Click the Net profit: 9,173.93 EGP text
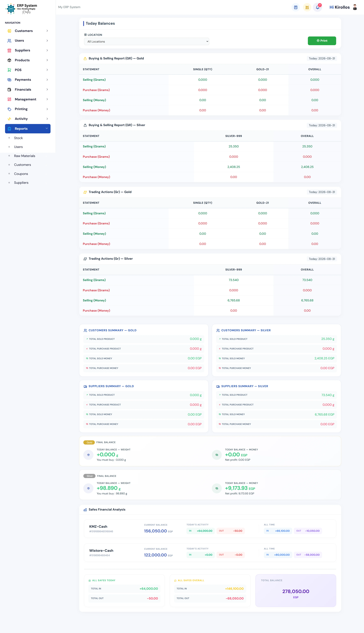Screen dimensions: 364x633 tap(240, 494)
